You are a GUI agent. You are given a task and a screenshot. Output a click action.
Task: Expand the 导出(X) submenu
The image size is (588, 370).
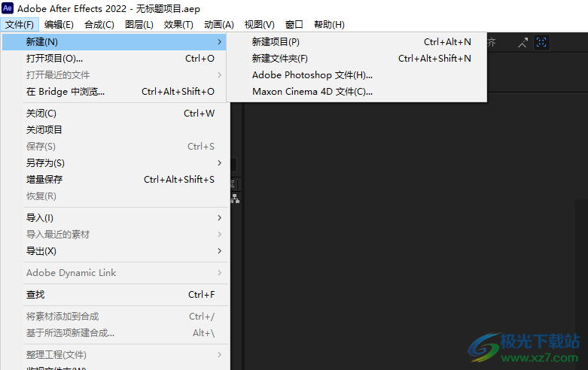tap(114, 251)
